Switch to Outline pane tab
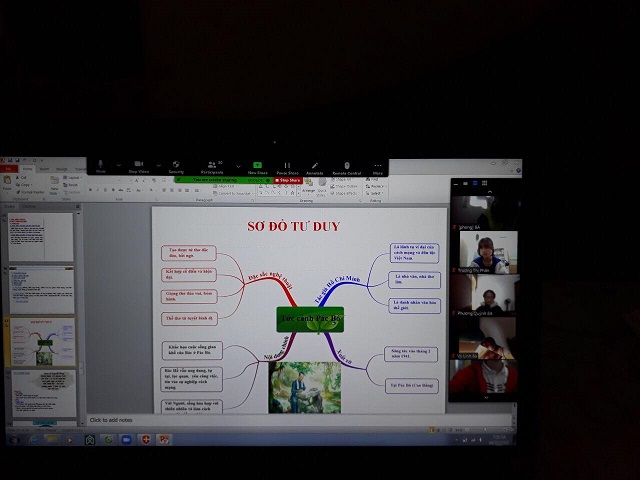The width and height of the screenshot is (640, 480). 29,207
